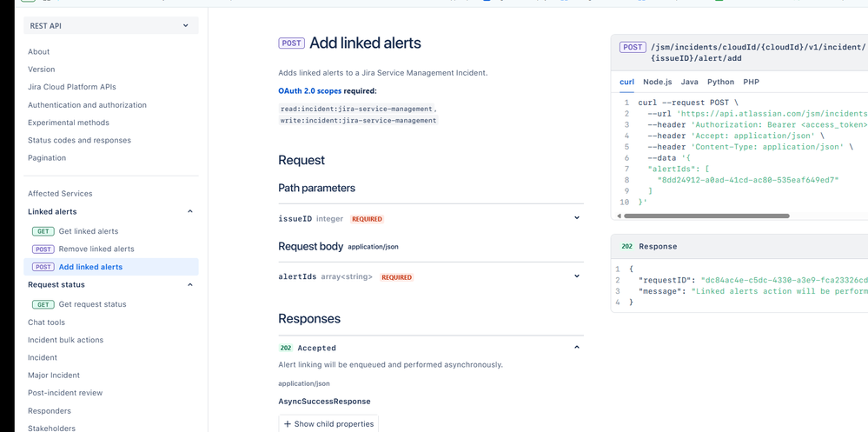Click the write:incident:jira-service-management scope text

pos(358,120)
